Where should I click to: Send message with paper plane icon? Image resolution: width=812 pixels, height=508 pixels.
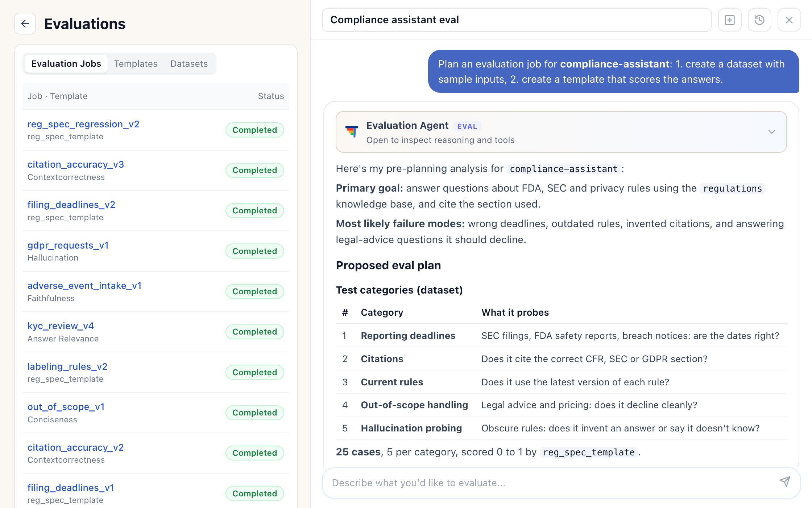click(785, 482)
